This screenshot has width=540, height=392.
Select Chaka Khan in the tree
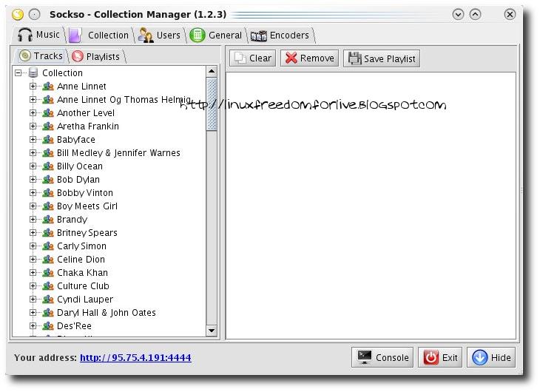(x=82, y=273)
